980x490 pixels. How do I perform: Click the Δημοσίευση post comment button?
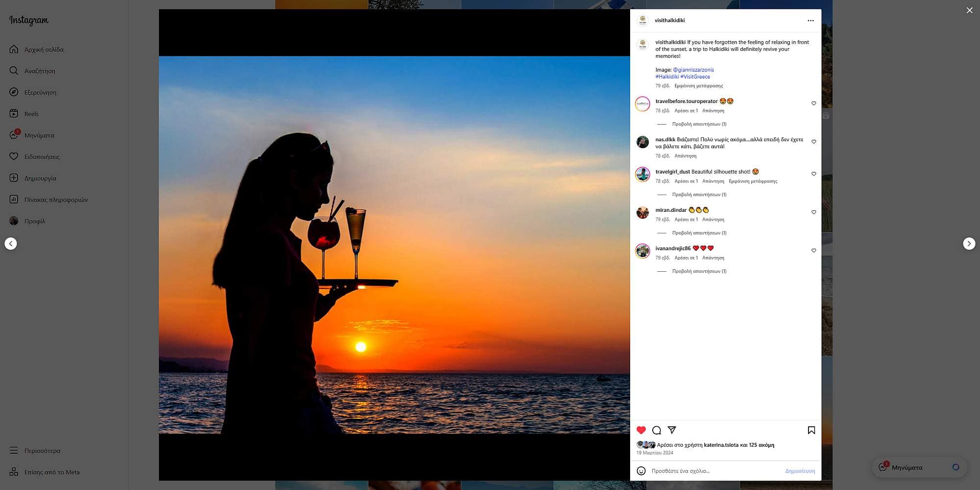click(800, 471)
